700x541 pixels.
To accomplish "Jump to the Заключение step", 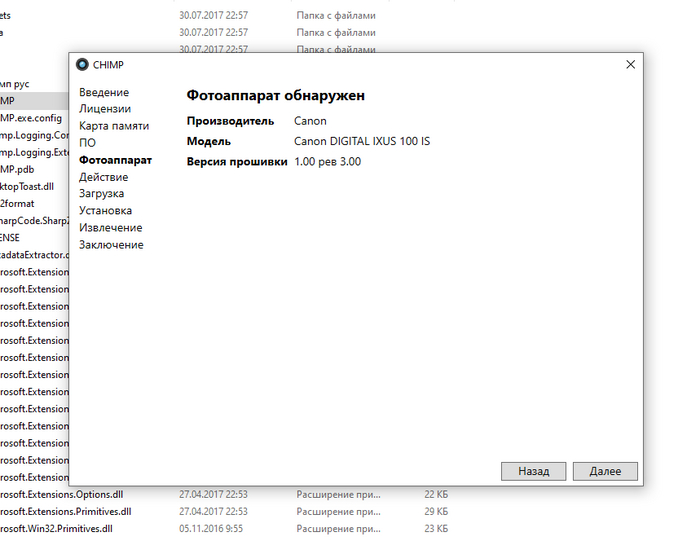I will pyautogui.click(x=111, y=245).
